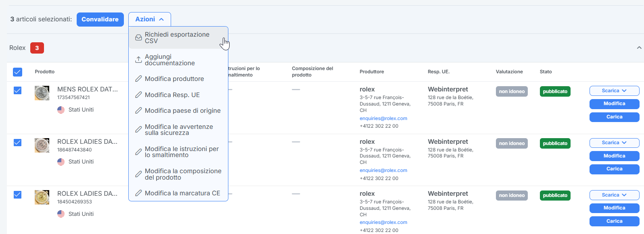
Task: Click the non idoneo badge for product 186487443840
Action: click(x=512, y=143)
